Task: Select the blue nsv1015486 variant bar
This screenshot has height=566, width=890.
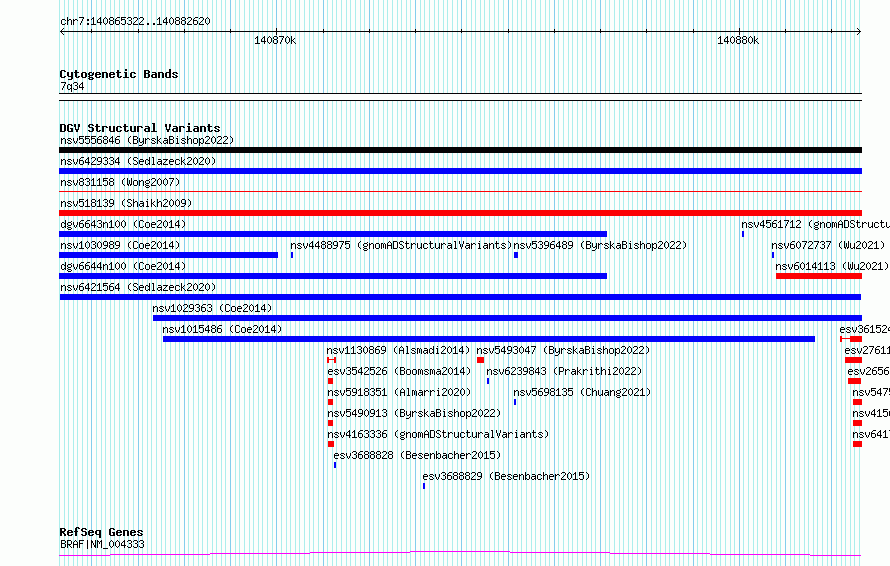Action: click(489, 339)
